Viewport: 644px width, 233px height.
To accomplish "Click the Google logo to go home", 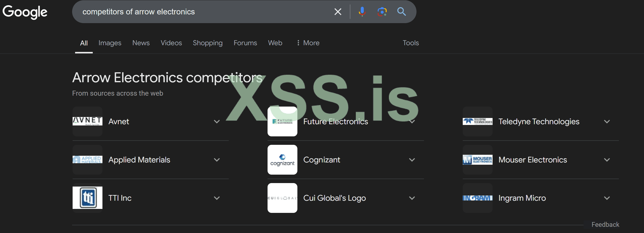I will pos(25,11).
